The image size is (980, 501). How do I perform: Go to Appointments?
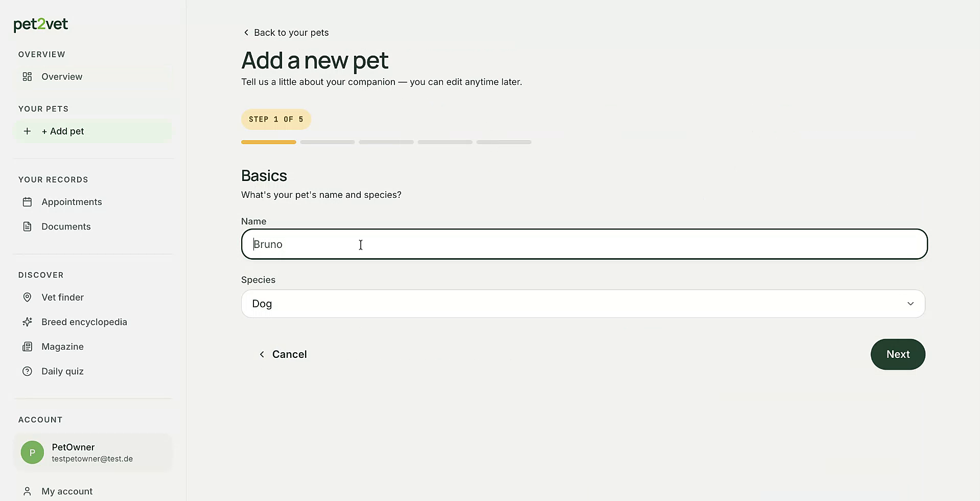[93, 202]
